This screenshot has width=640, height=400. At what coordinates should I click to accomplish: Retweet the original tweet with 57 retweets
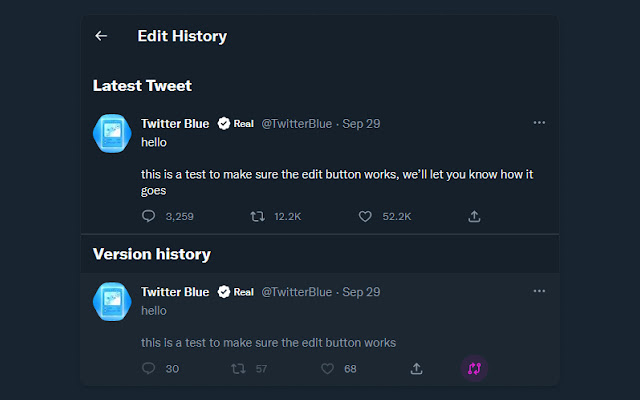tap(238, 369)
